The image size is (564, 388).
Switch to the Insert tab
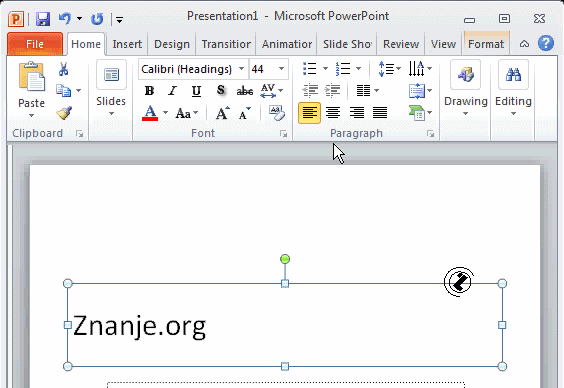127,44
